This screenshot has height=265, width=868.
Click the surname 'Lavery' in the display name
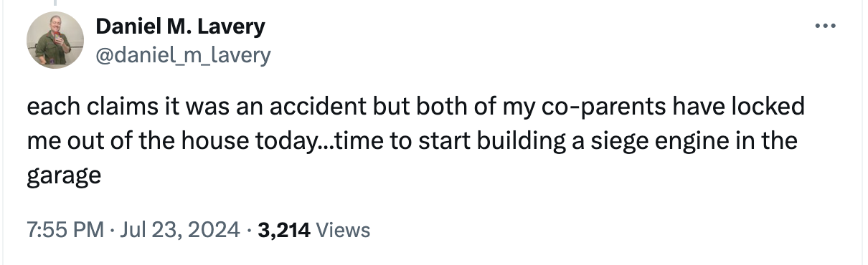coord(230,27)
